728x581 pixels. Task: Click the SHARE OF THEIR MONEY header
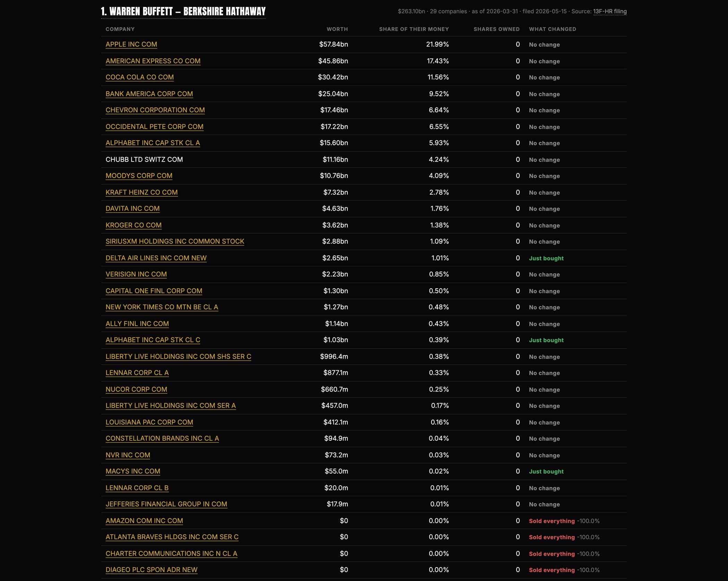[414, 29]
